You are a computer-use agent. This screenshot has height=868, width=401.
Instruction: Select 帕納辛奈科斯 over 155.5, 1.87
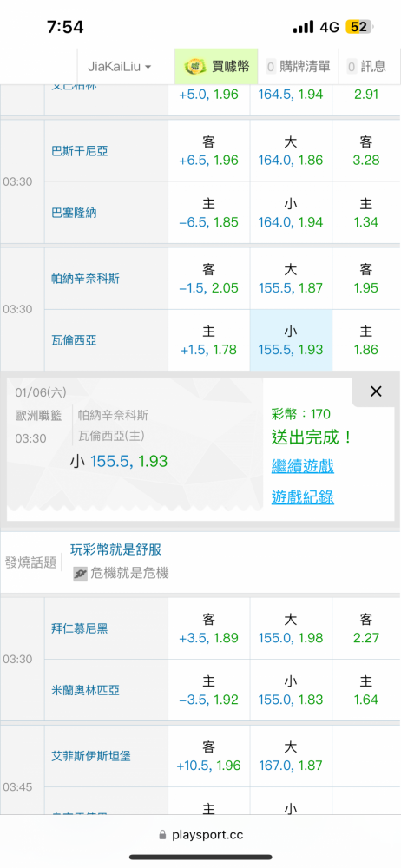291,279
